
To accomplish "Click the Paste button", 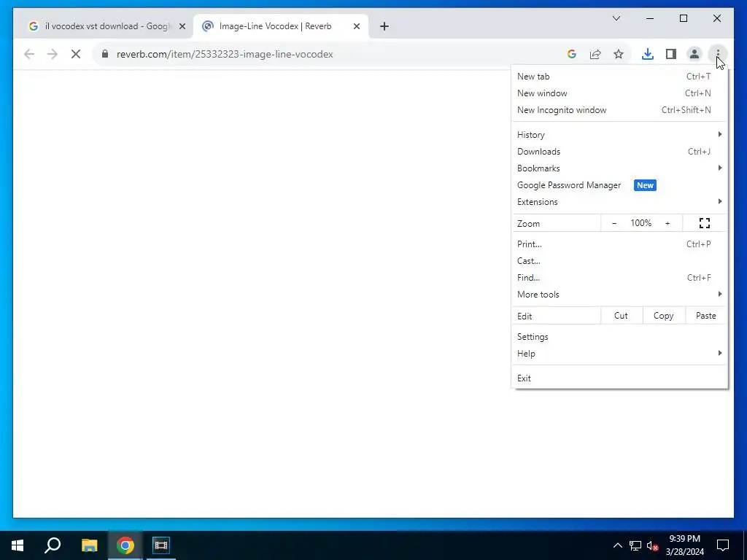I will pos(705,316).
